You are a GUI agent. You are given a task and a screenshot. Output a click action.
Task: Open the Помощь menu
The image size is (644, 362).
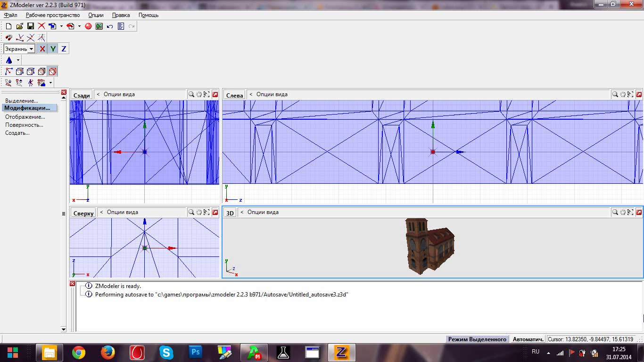pyautogui.click(x=149, y=15)
